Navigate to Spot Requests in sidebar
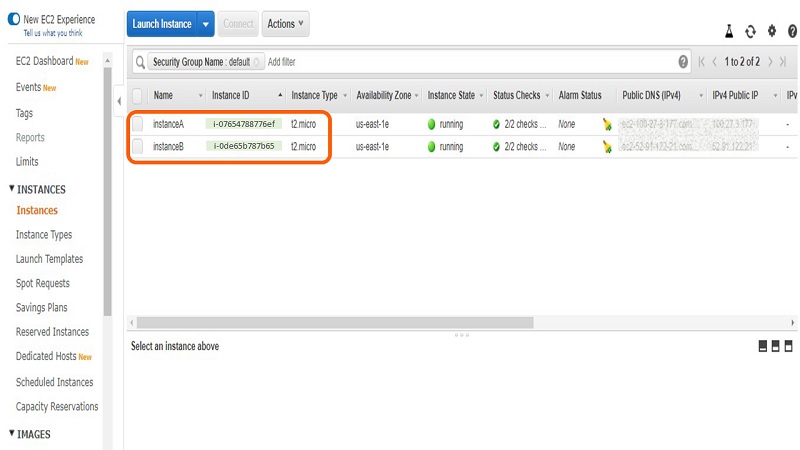This screenshot has height=450, width=800. 43,283
